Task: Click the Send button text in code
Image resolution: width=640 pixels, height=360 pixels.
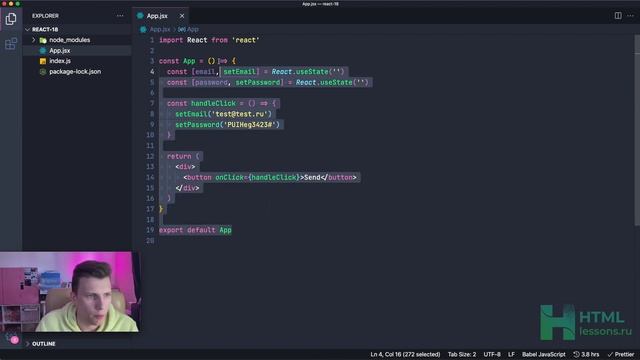Action: tap(312, 178)
